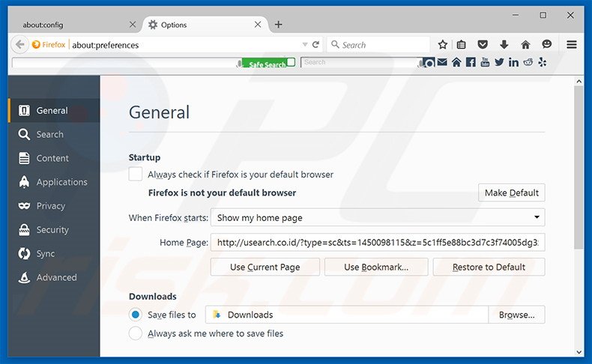Enable always check default browser checkbox
The width and height of the screenshot is (592, 364).
tap(136, 175)
